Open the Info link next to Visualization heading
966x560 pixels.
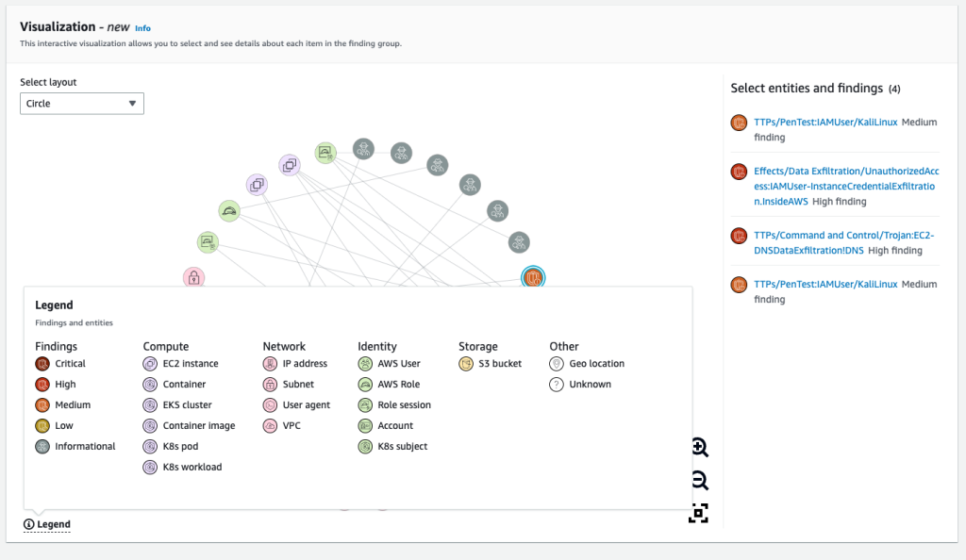click(142, 27)
